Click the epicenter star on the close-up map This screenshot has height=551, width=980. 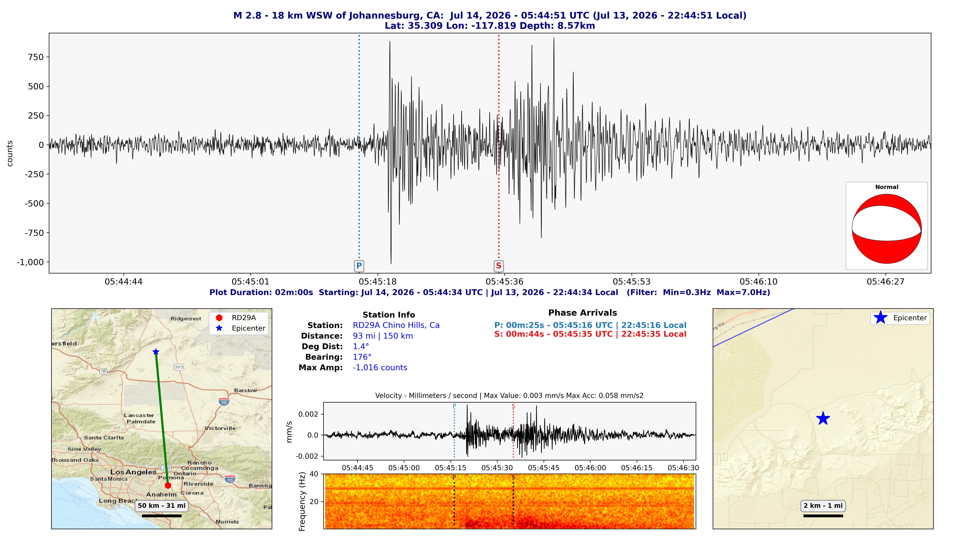[x=823, y=418]
